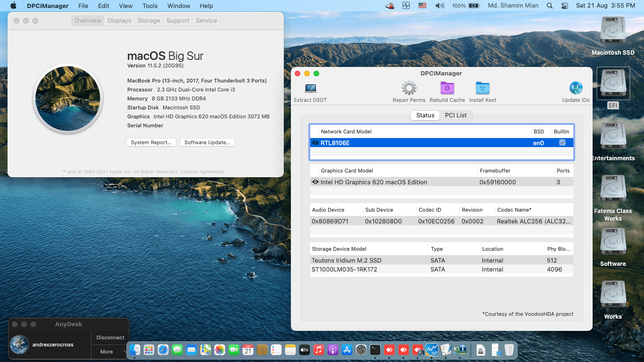Click the Extract DSDT toolbar icon

point(310,88)
